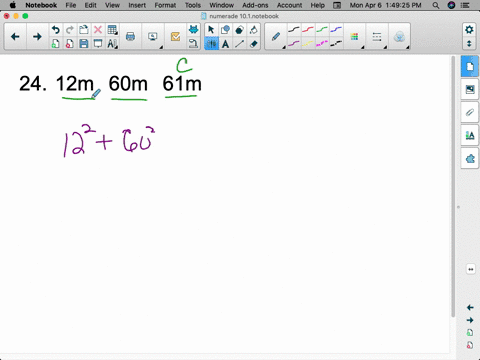Image resolution: width=480 pixels, height=360 pixels.
Task: Open the Page Sorter tab
Action: pyautogui.click(x=470, y=67)
